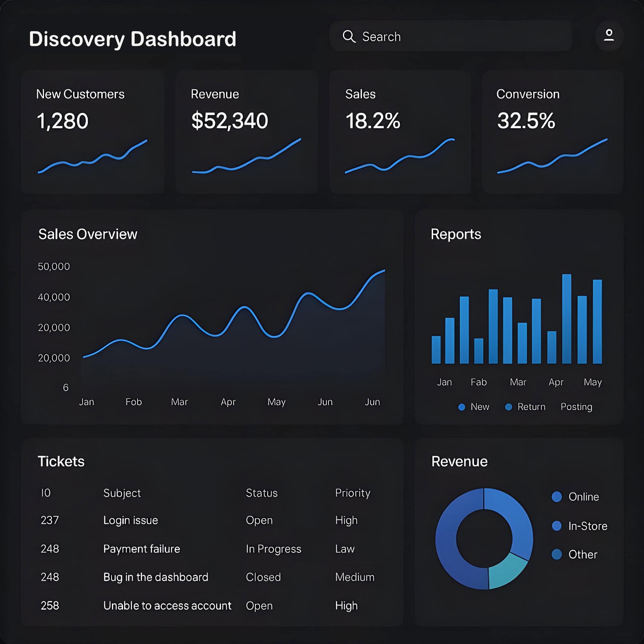This screenshot has width=644, height=644.
Task: Select the Other legend marker
Action: point(556,554)
